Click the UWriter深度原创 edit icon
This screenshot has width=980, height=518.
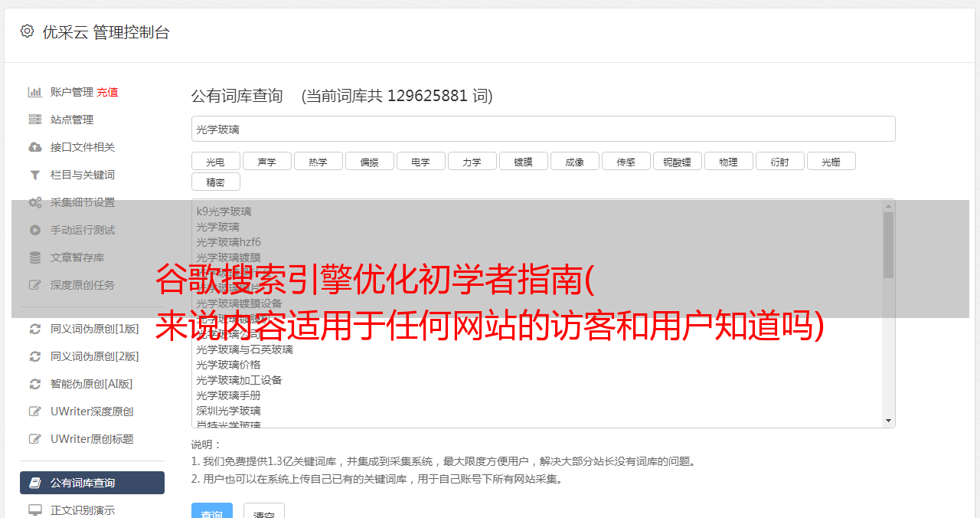coord(35,411)
